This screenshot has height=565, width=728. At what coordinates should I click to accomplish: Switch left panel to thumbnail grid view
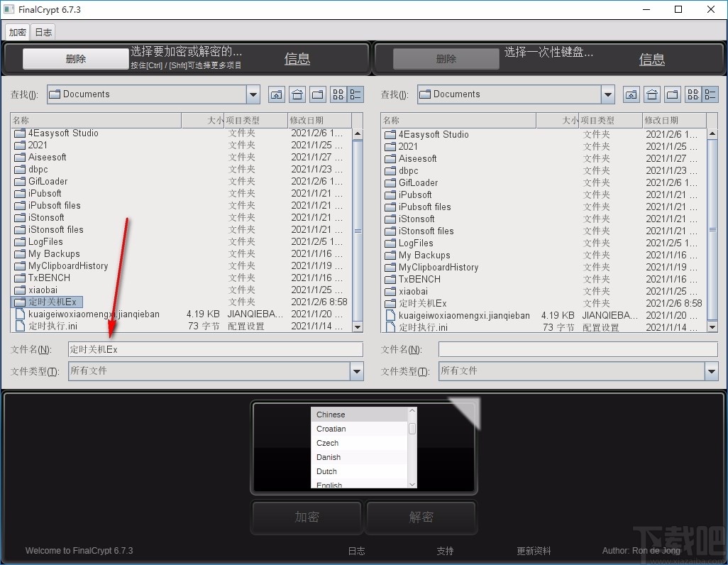338,94
